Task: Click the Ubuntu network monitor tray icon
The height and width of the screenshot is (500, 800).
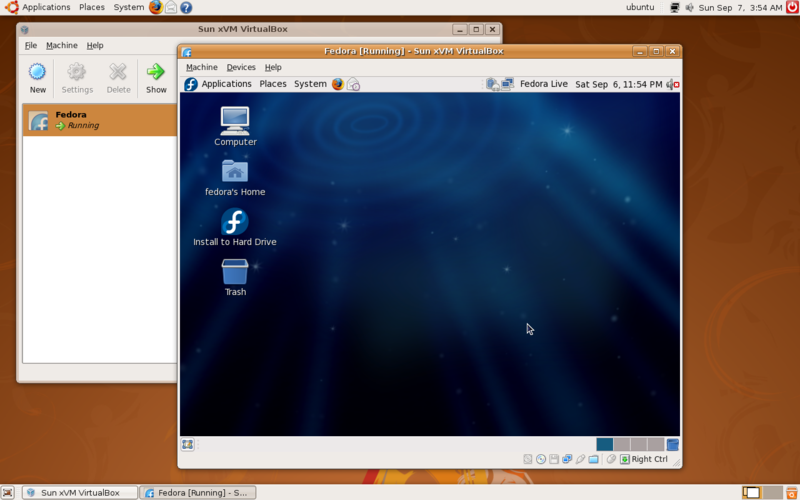Action: pyautogui.click(x=674, y=7)
